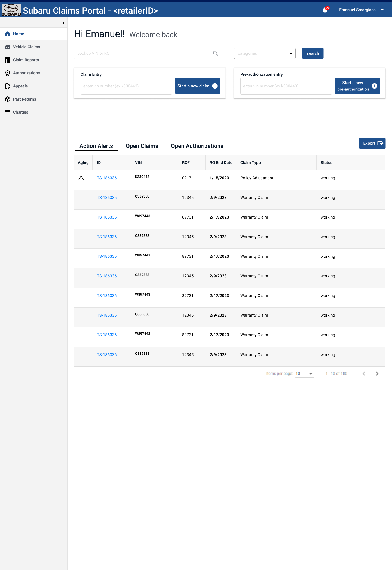
Task: Click the magnifying glass search icon
Action: tap(215, 53)
